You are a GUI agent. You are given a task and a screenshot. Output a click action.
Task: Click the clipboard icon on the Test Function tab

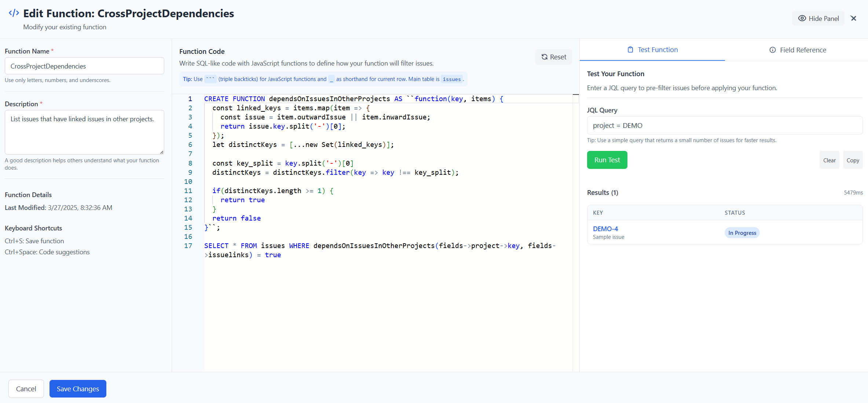(630, 50)
